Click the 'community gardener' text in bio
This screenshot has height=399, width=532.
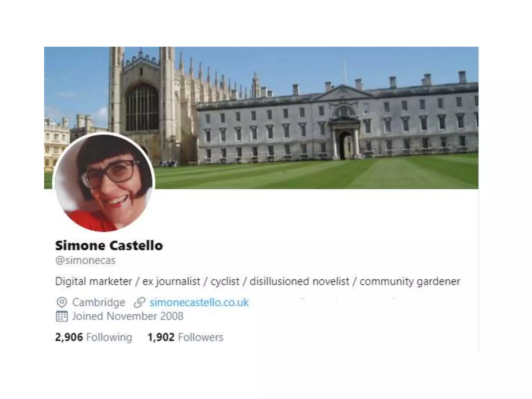410,282
